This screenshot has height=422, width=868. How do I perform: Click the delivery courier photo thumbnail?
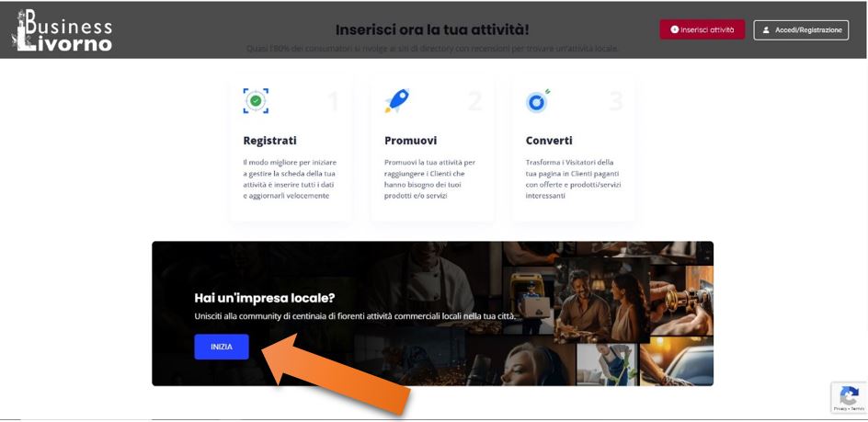pos(528,299)
